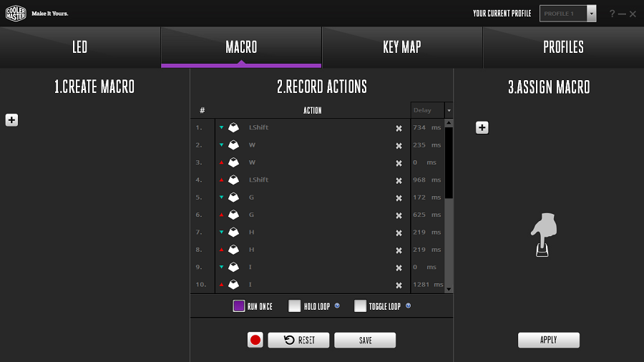644x362 pixels.
Task: Go to the Profiles tab
Action: 564,47
